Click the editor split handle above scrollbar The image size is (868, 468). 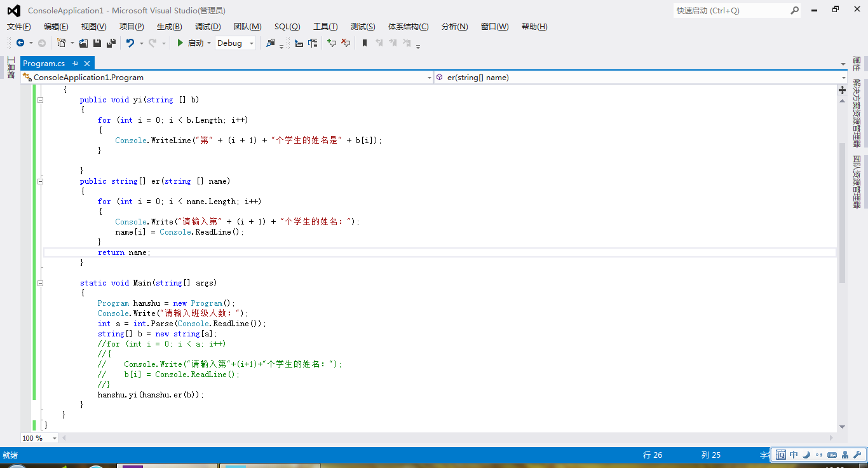pyautogui.click(x=842, y=90)
